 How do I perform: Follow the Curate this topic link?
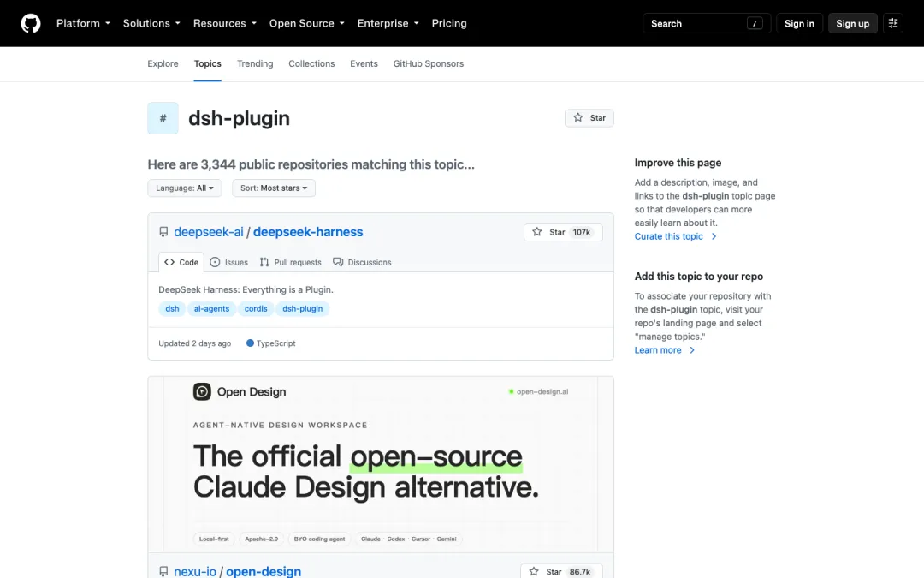click(x=669, y=236)
